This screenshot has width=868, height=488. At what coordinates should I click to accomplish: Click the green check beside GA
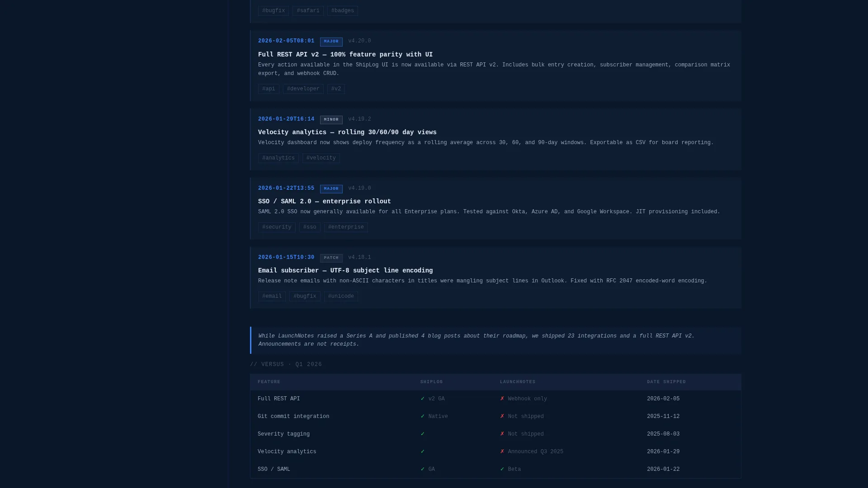[423, 469]
